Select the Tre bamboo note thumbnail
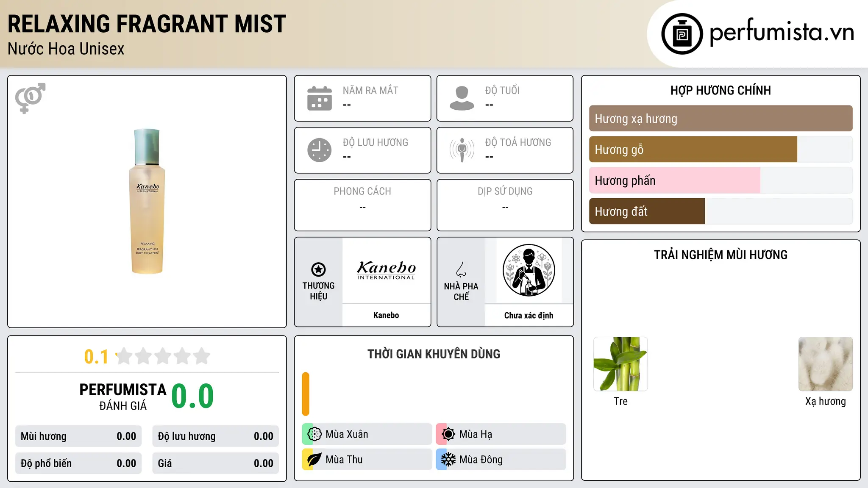Image resolution: width=868 pixels, height=488 pixels. (x=620, y=364)
